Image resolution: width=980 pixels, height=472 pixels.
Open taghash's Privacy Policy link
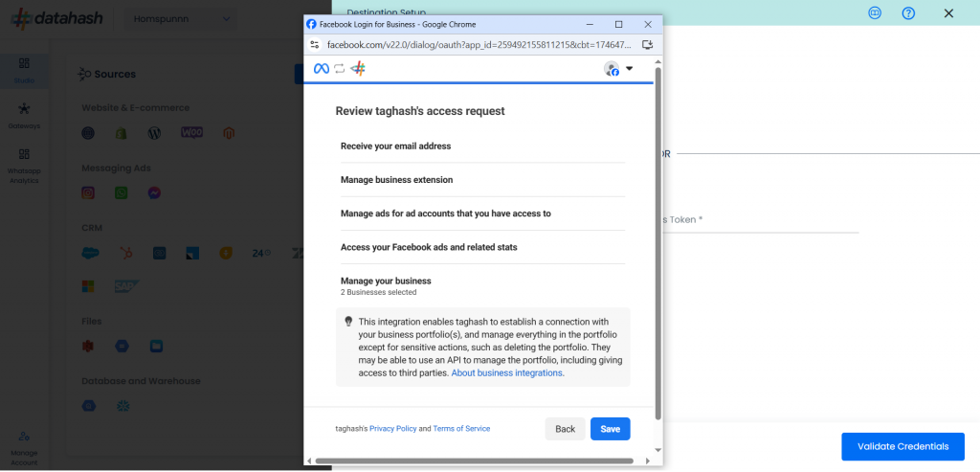tap(393, 429)
